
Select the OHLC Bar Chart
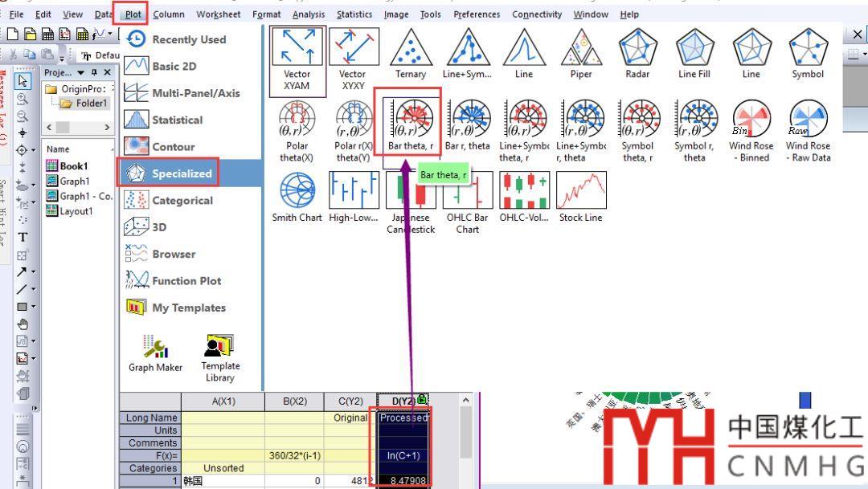467,202
